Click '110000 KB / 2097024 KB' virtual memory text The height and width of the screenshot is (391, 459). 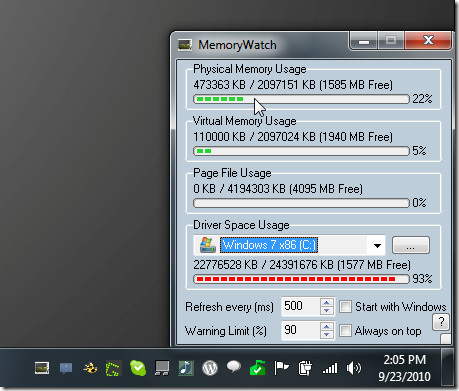pyautogui.click(x=254, y=137)
